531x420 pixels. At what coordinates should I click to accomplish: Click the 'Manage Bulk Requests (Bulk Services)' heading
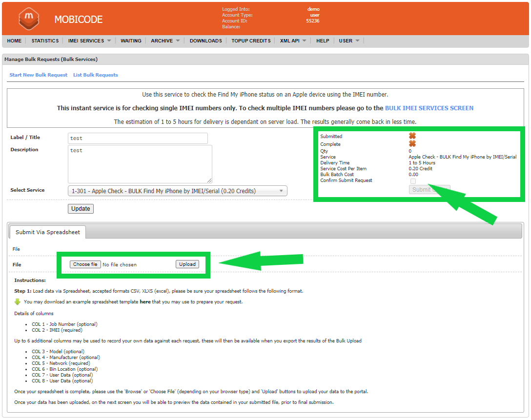[x=51, y=59]
